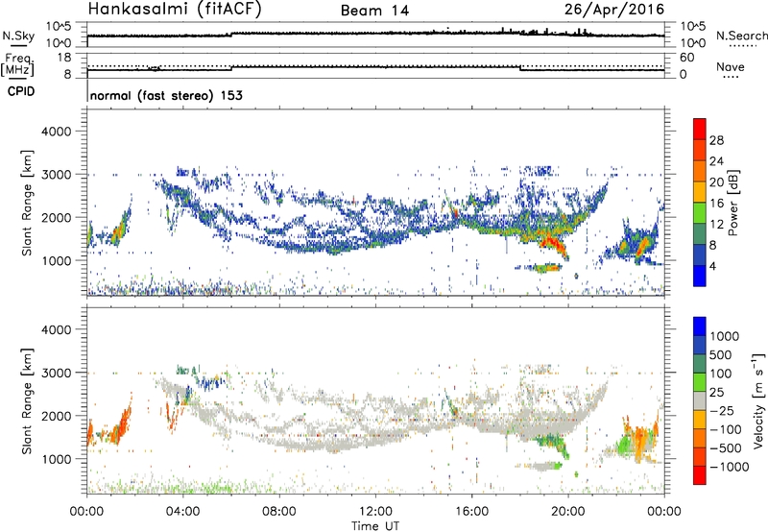The width and height of the screenshot is (768, 532).
Task: Click the Hankasalmi (fitACF) title
Action: coord(175,9)
